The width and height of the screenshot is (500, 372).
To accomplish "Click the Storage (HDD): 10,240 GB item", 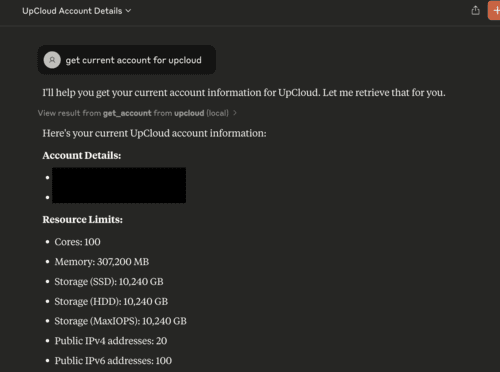I will pos(111,302).
